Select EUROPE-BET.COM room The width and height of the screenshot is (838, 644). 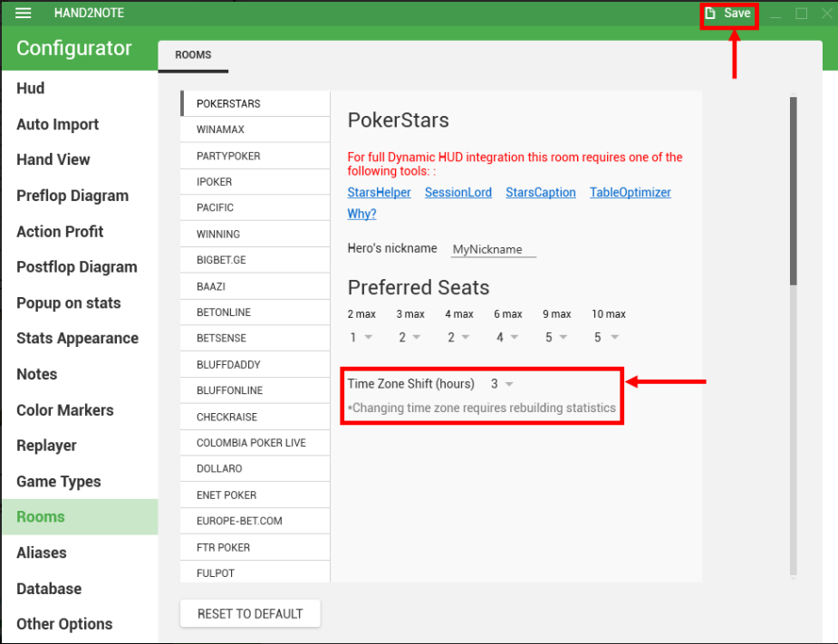(x=255, y=521)
